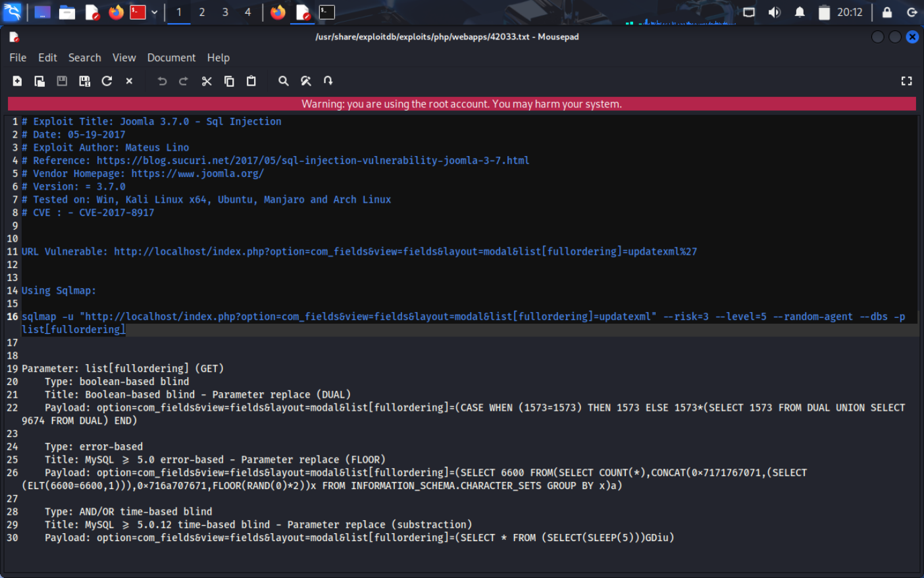
Task: Check the battery status tray icon
Action: click(824, 13)
